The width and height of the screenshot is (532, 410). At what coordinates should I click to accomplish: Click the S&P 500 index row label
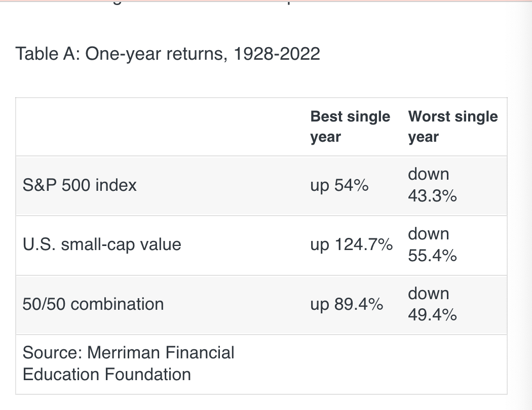point(80,185)
